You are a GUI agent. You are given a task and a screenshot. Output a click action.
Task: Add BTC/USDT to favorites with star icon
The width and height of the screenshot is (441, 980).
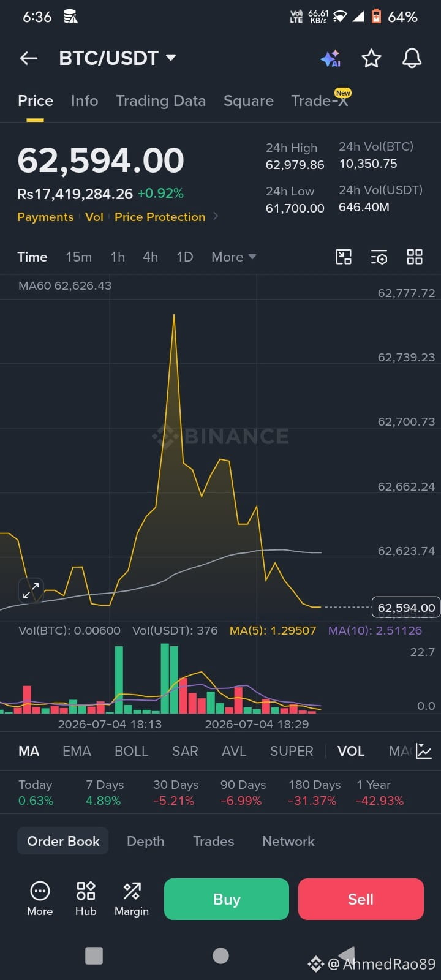(x=371, y=58)
